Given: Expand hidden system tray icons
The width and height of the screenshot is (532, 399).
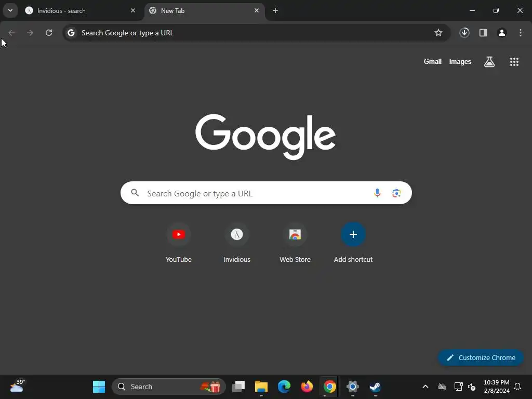Looking at the screenshot, I should (x=425, y=387).
